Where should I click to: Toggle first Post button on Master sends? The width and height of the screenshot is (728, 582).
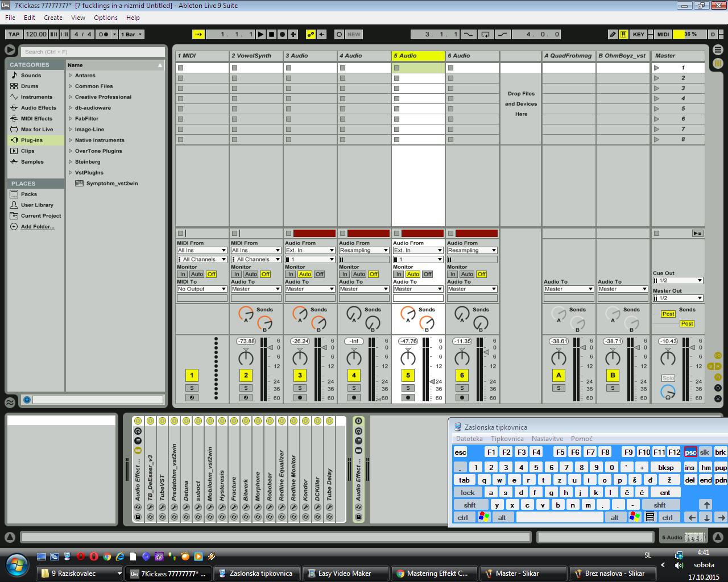click(668, 314)
